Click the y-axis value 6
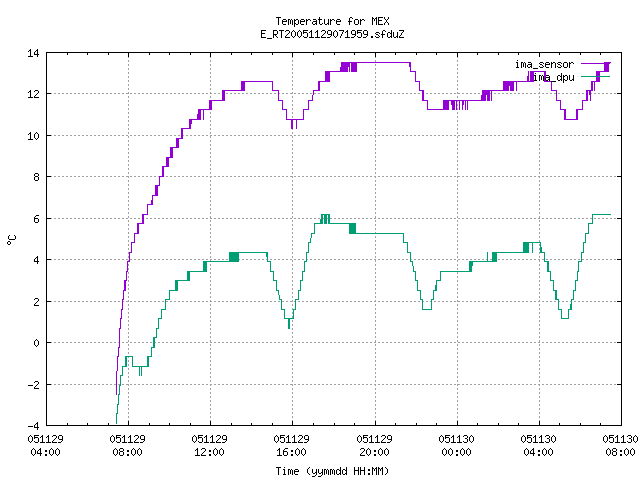Image resolution: width=640 pixels, height=480 pixels. coord(36,219)
